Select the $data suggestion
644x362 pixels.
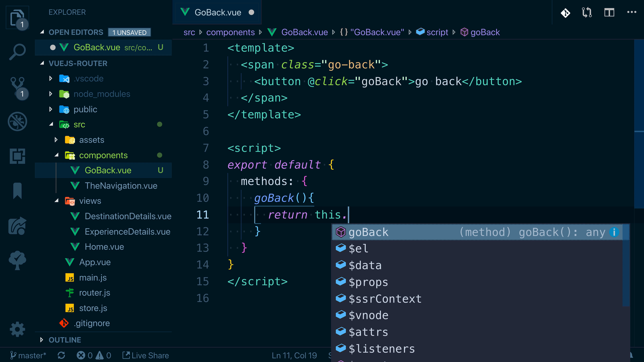click(x=477, y=265)
